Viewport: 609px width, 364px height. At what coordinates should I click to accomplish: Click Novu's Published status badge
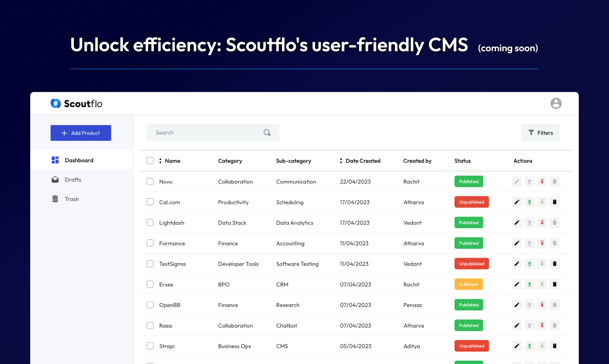(469, 182)
